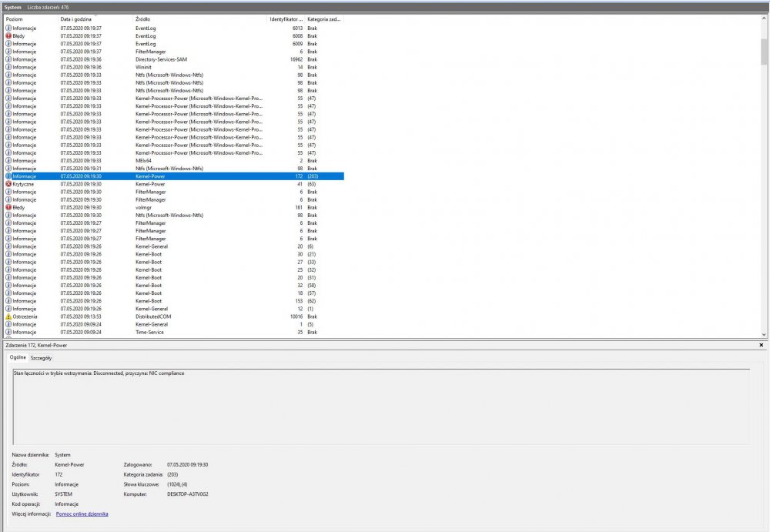Click the critical icon on the Kernel-Power 41 row

pos(8,184)
